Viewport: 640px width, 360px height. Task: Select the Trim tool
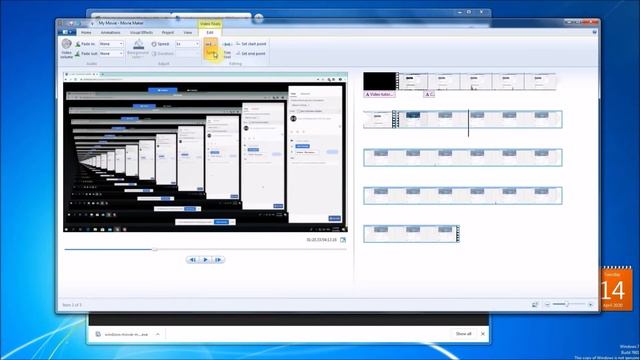227,49
